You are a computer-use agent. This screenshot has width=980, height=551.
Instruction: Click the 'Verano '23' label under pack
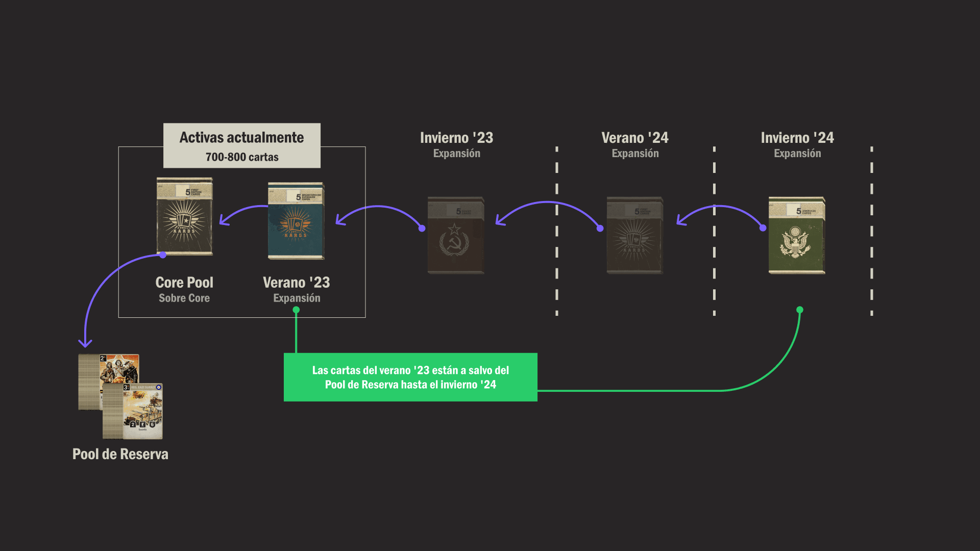pos(296,282)
